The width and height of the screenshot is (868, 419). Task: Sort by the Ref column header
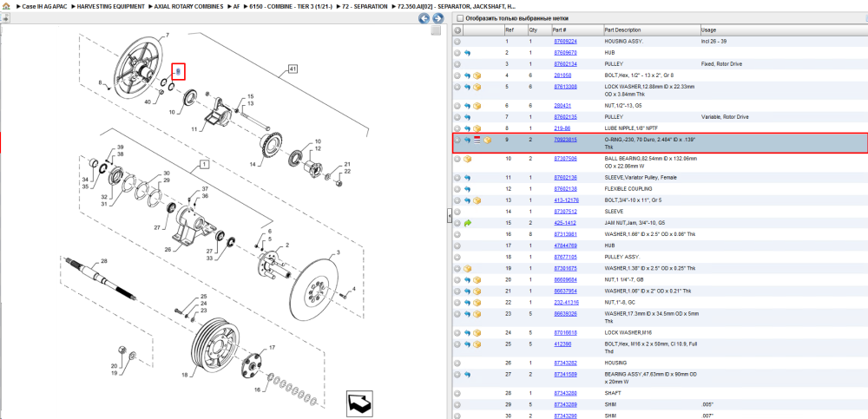(x=515, y=29)
